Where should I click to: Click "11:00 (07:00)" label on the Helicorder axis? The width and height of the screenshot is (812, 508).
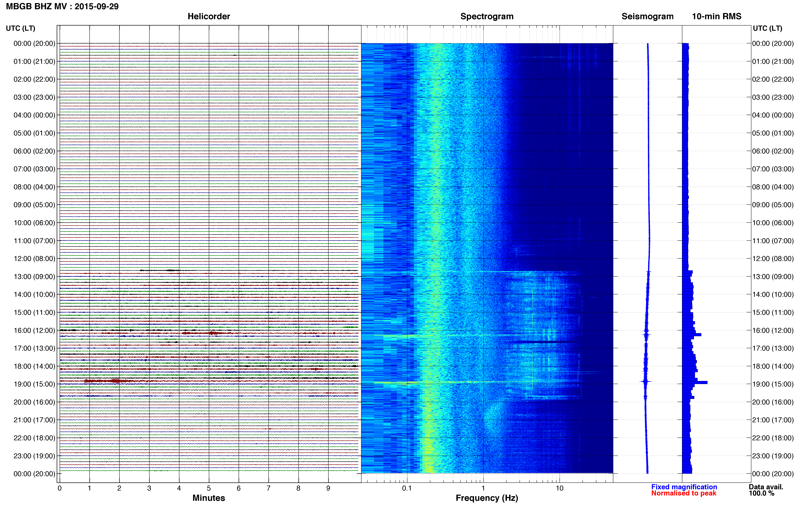34,241
